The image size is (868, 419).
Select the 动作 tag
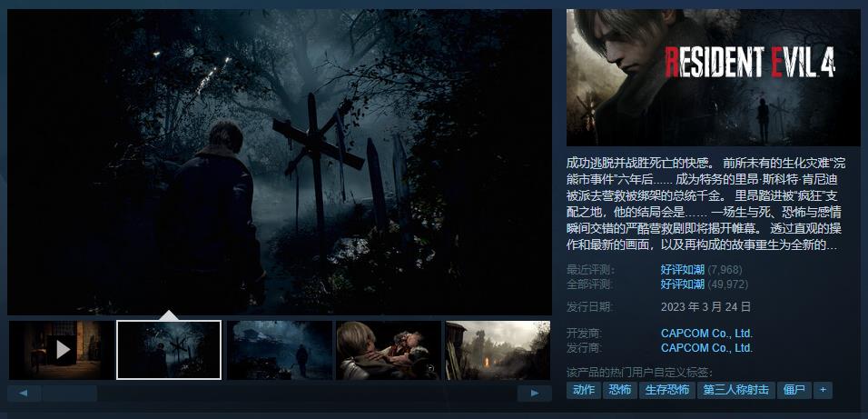584,390
